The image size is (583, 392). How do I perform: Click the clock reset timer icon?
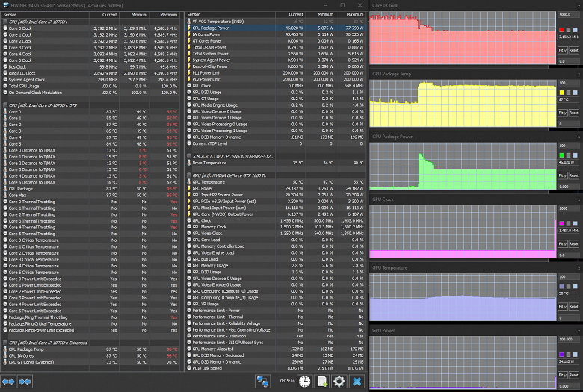tap(304, 382)
